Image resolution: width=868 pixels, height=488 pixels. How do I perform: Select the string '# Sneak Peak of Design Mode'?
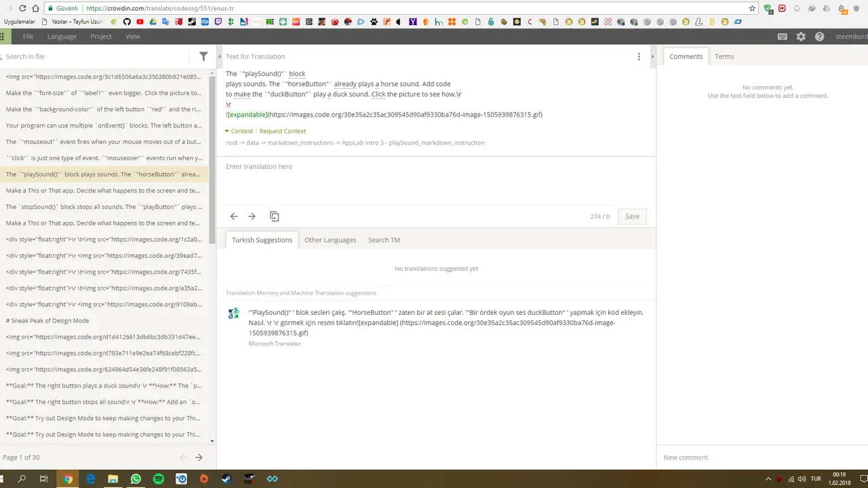click(104, 320)
